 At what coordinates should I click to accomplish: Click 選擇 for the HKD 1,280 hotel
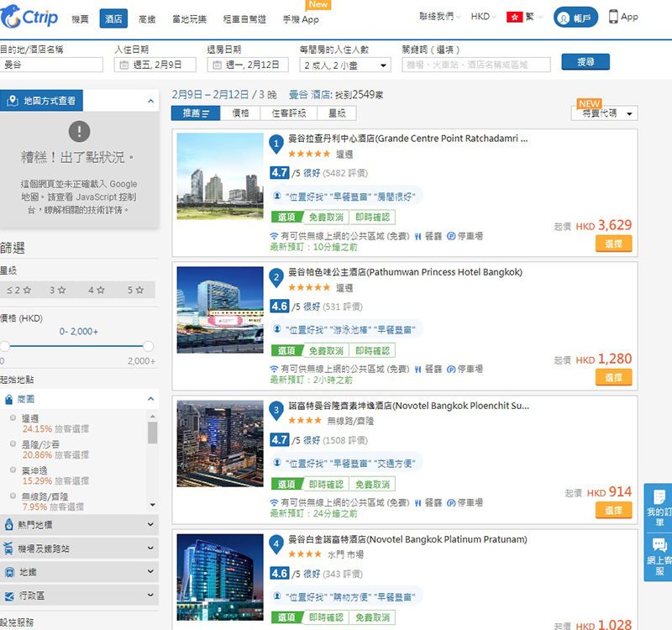pos(613,377)
